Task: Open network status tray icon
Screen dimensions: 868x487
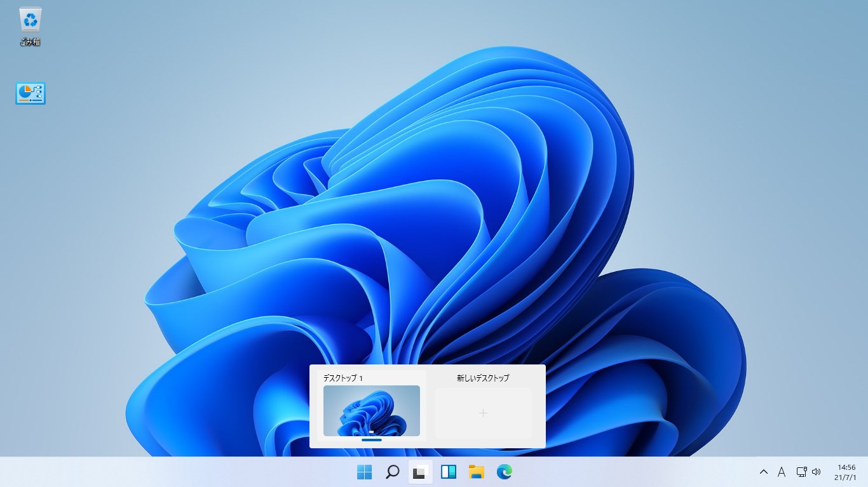Action: click(x=801, y=472)
